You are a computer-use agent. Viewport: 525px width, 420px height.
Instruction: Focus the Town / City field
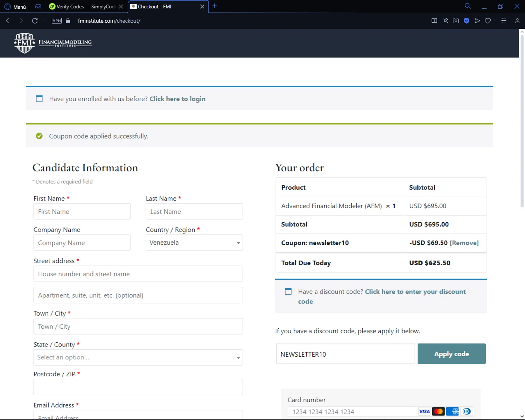pos(138,326)
